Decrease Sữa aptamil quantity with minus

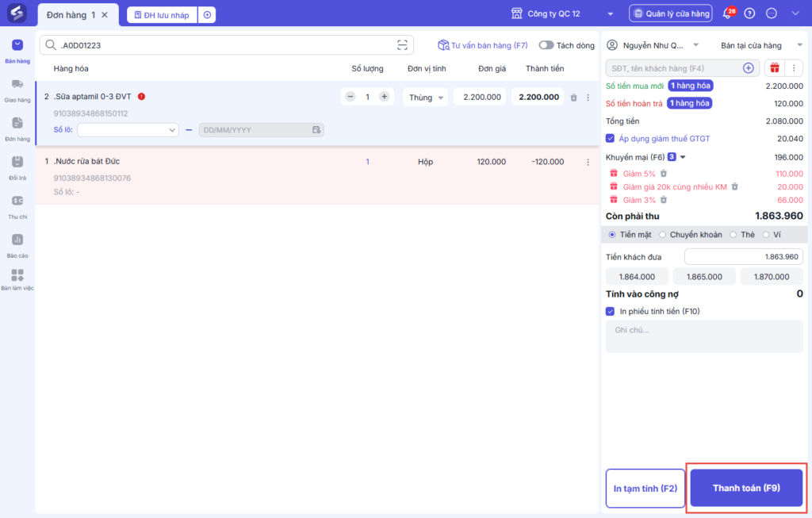(x=350, y=97)
